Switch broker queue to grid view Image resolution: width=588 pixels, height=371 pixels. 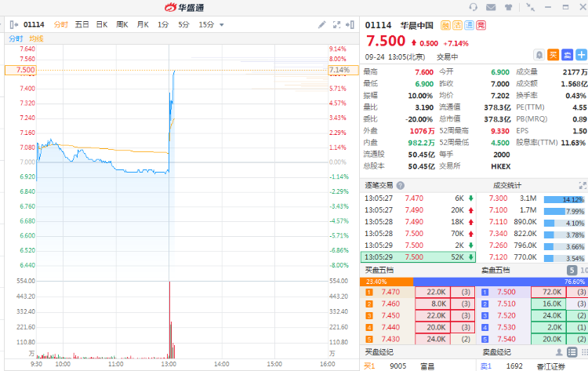tap(584, 352)
